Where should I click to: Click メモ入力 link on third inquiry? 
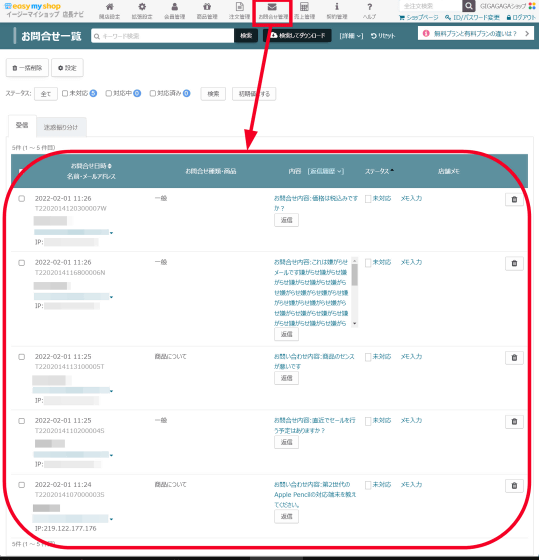[411, 356]
